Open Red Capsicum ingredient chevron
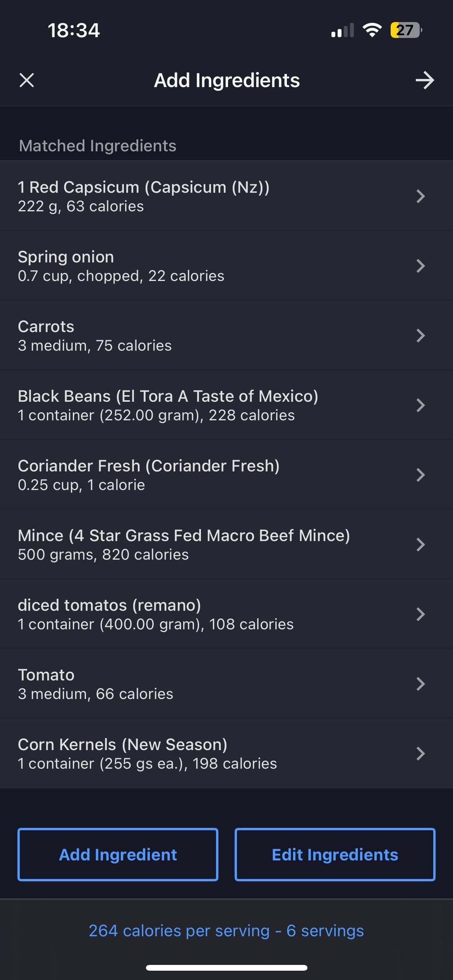453x980 pixels. coord(420,196)
